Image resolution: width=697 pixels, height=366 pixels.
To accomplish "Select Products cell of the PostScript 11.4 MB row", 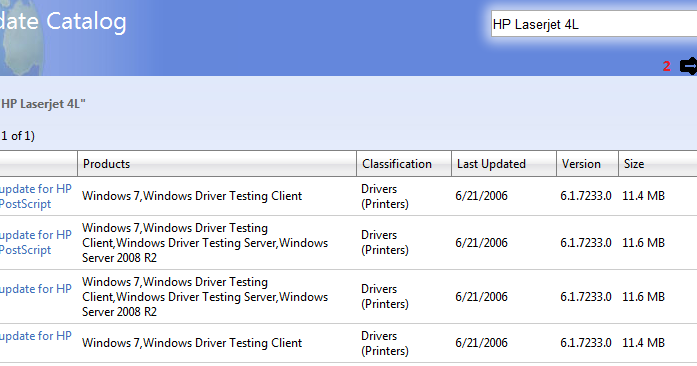I will [x=192, y=196].
